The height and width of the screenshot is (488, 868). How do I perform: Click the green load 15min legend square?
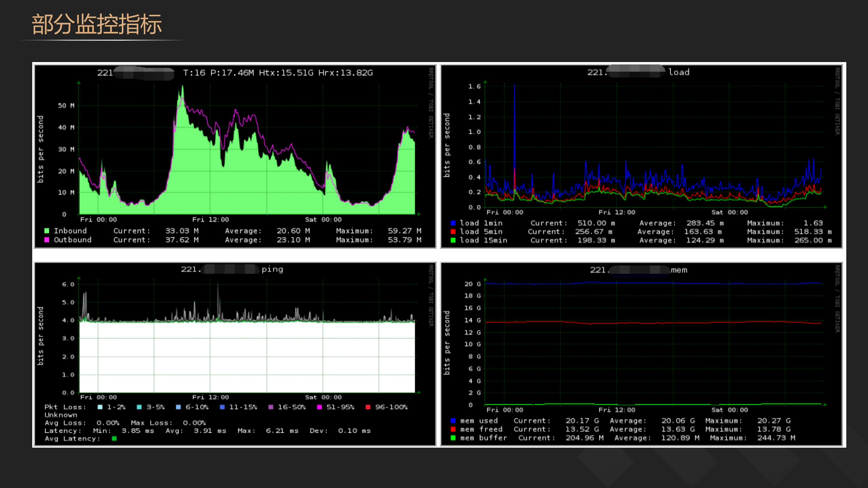click(x=453, y=240)
